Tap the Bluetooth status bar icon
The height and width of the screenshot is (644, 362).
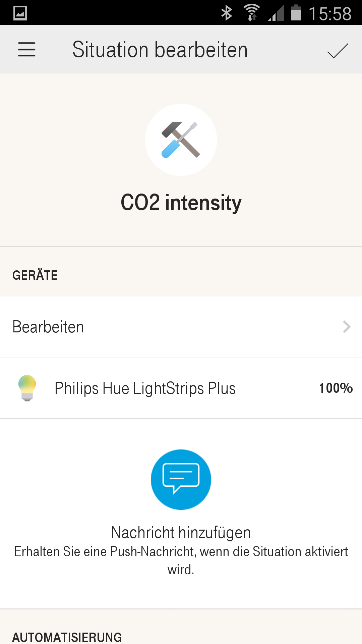[x=227, y=13]
